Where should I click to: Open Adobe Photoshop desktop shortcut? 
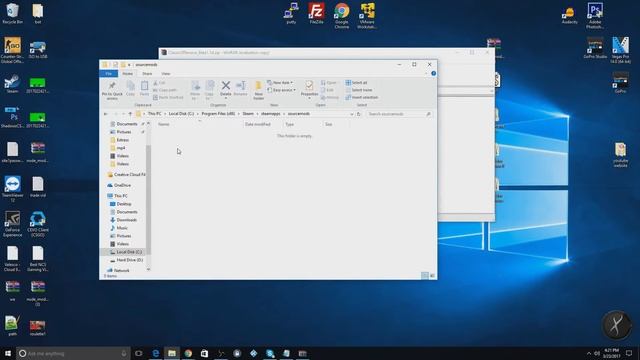[595, 16]
